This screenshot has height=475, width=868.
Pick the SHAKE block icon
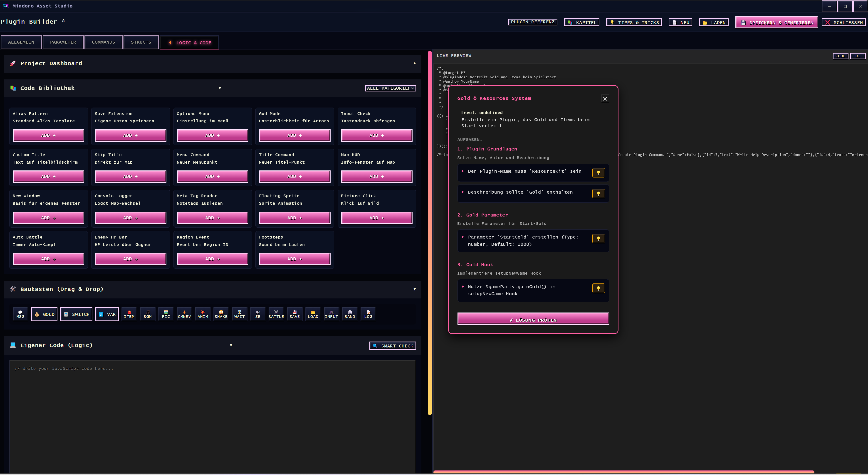tap(221, 314)
